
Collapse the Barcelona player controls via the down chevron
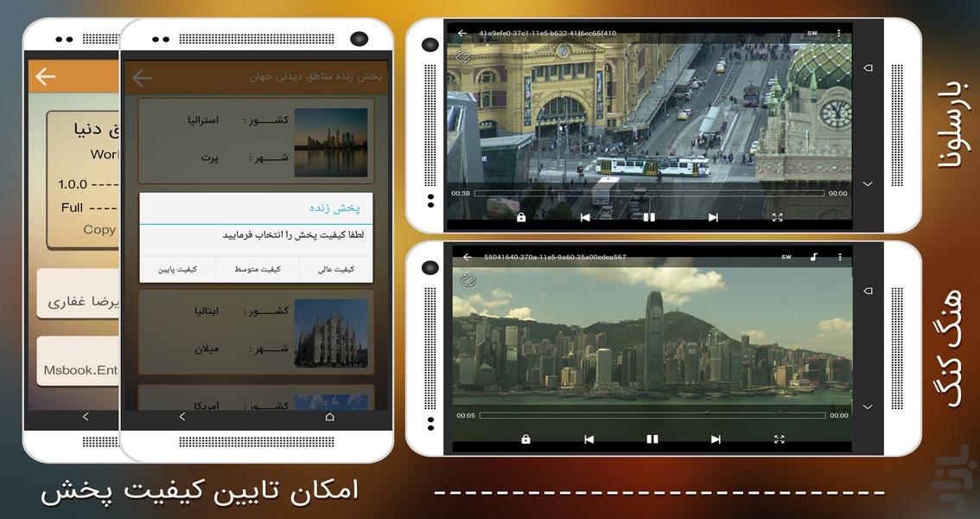[x=867, y=183]
